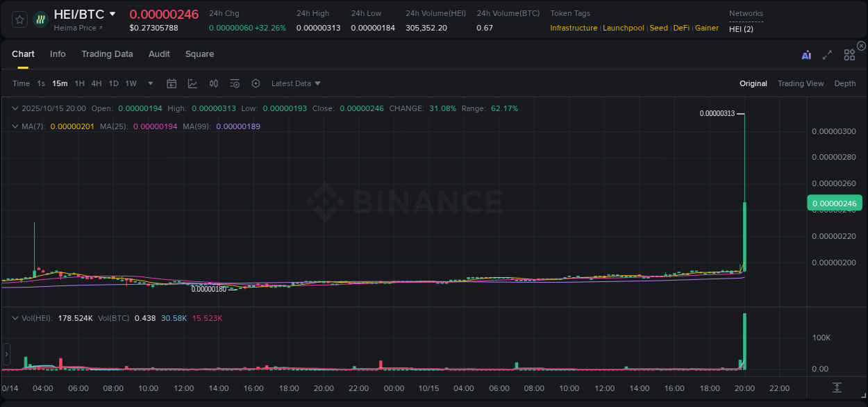Viewport: 868px width, 407px height.
Task: Open the candlestick comparison tool
Action: click(214, 83)
